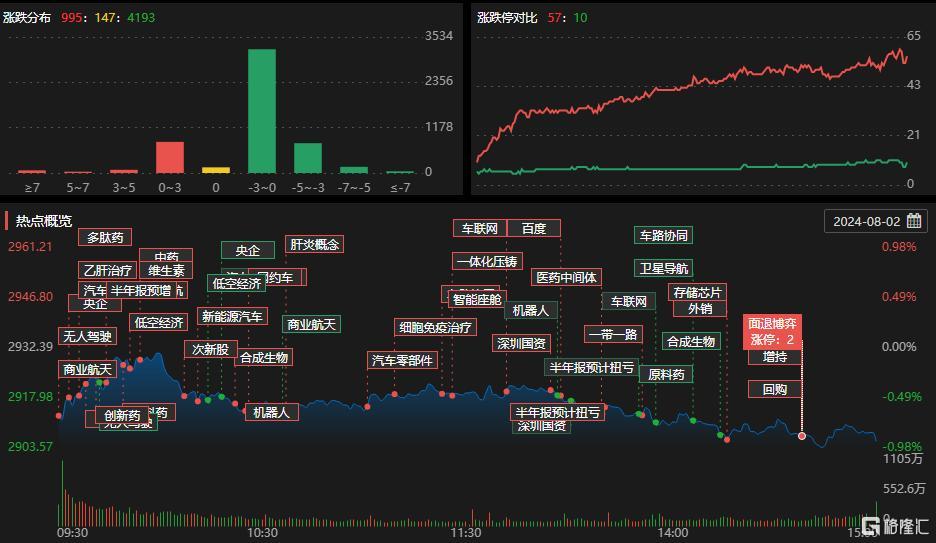Click the 车路协同 green label

click(663, 235)
